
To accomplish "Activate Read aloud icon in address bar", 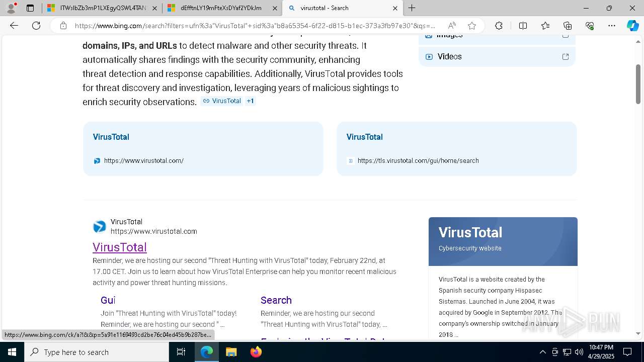I will point(452,26).
